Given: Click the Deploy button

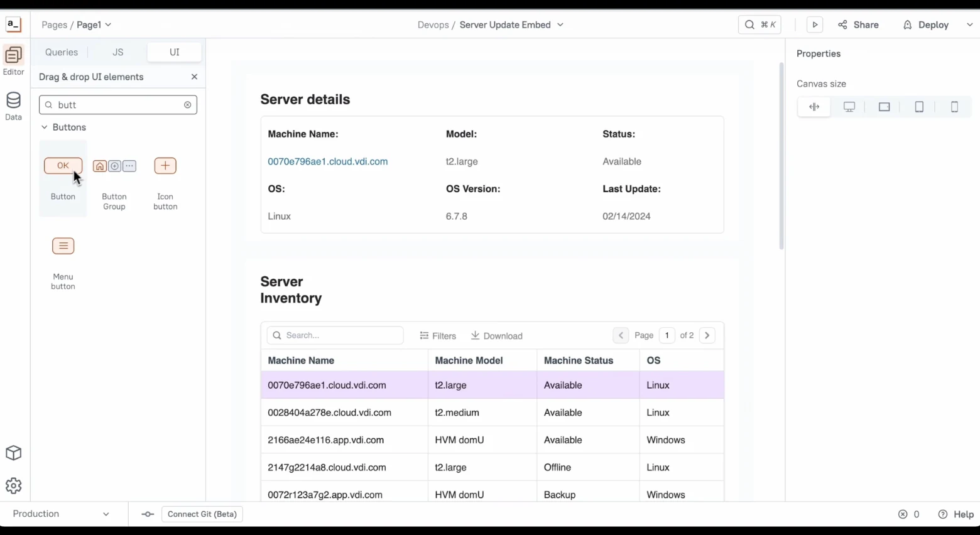Looking at the screenshot, I should click(926, 24).
